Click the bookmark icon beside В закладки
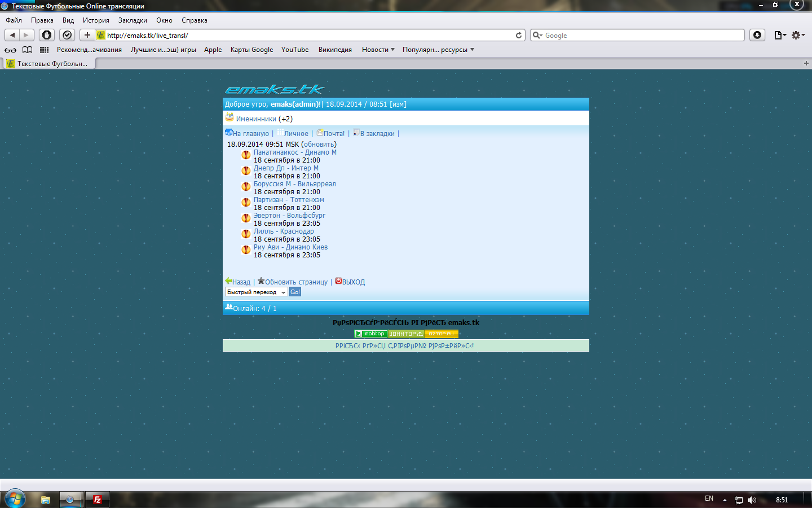812x508 pixels. [356, 133]
